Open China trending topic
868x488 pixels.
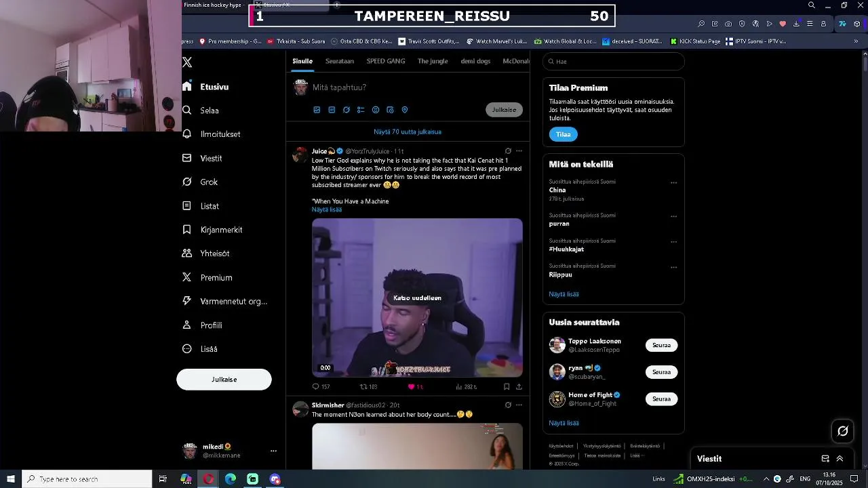[x=557, y=190]
